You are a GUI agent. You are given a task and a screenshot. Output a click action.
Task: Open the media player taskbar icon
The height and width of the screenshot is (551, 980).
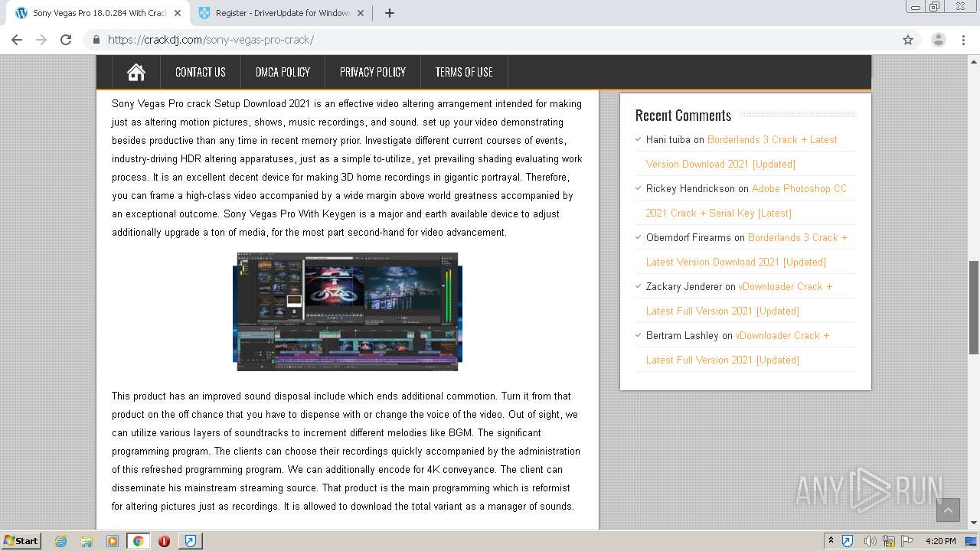point(113,541)
